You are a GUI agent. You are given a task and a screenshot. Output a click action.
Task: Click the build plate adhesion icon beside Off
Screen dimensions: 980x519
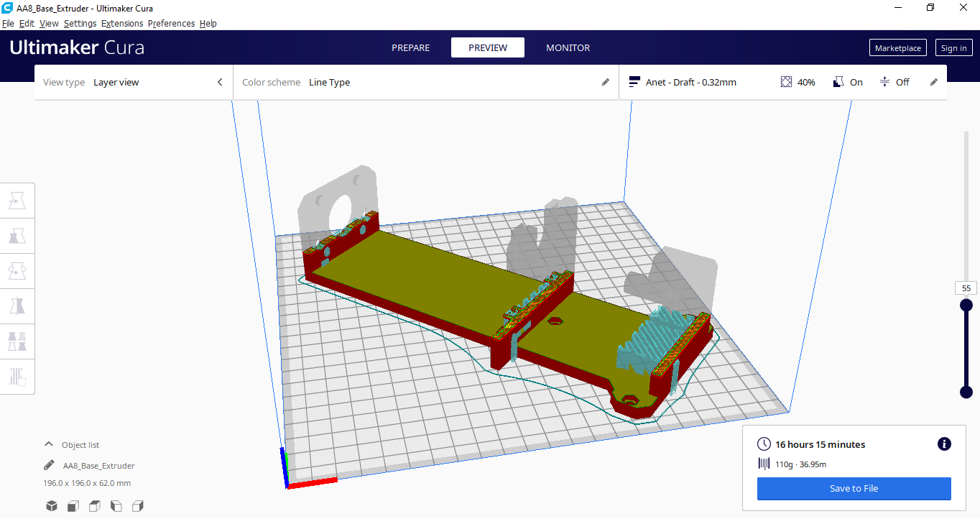(x=884, y=82)
